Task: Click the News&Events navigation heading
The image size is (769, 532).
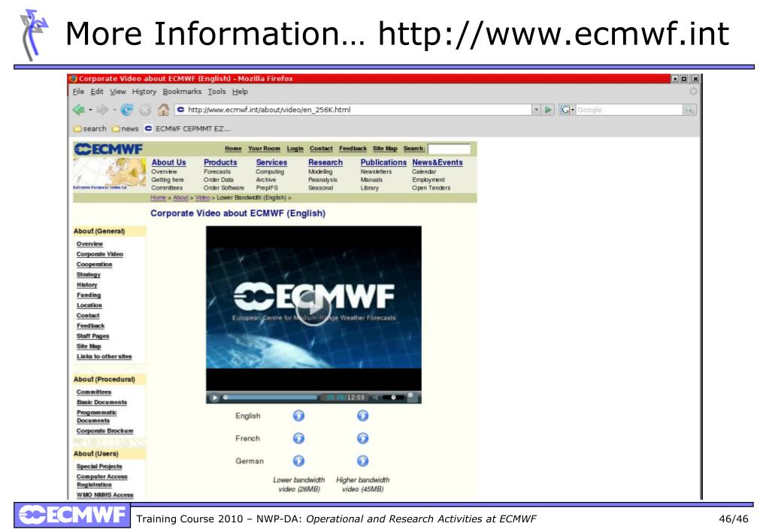Action: 437,162
